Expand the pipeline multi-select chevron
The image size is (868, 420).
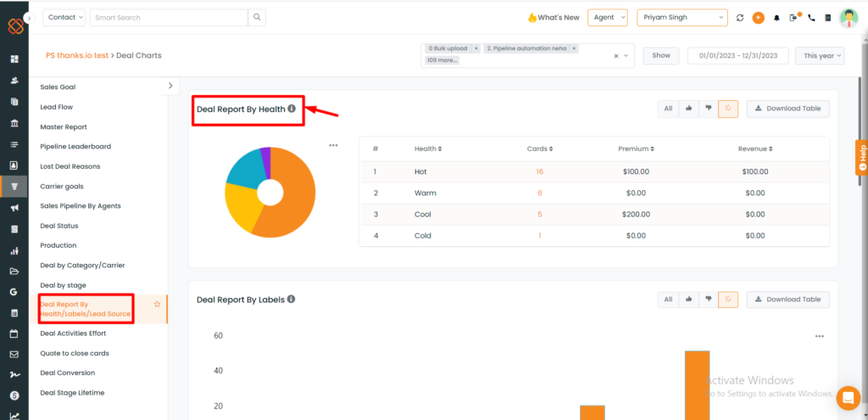coord(626,55)
